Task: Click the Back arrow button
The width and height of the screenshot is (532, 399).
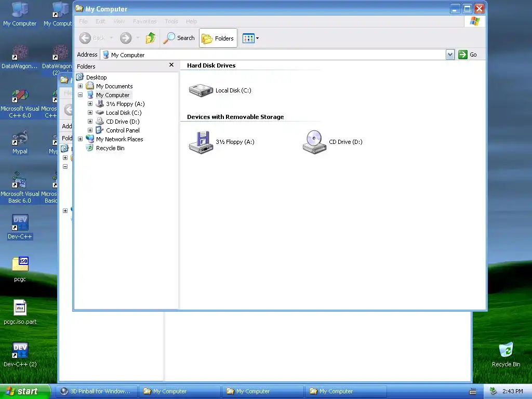Action: (92, 38)
